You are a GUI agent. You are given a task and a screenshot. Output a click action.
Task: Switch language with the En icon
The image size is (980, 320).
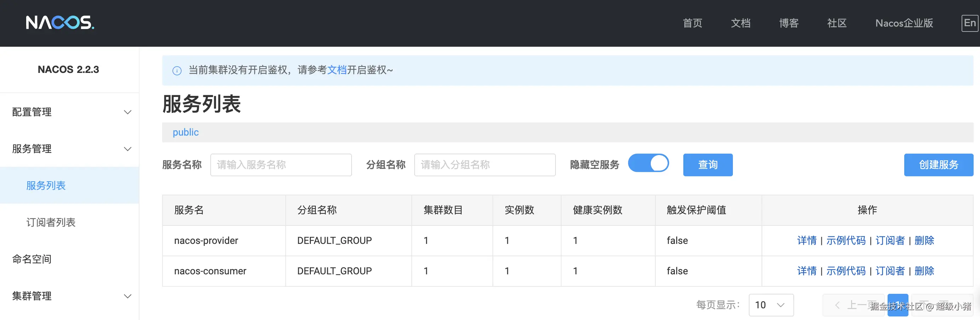pos(970,23)
